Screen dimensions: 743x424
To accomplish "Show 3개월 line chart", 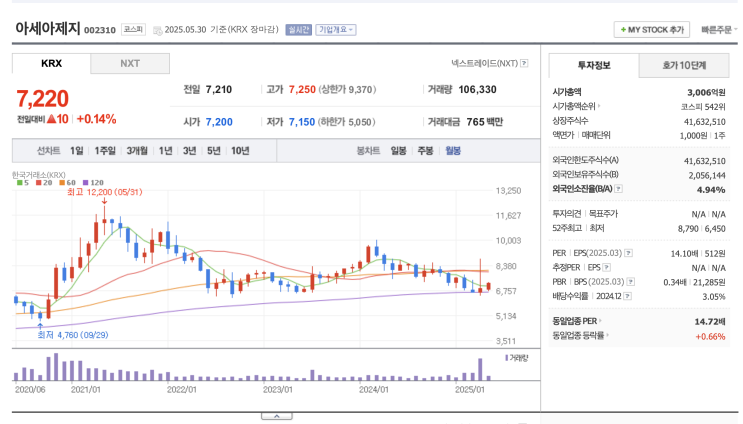I will click(x=137, y=151).
